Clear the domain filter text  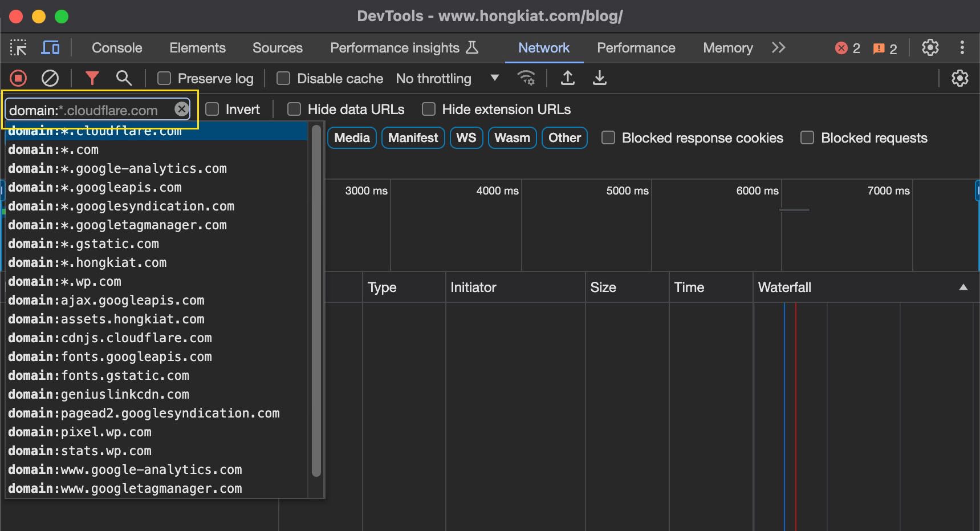181,109
